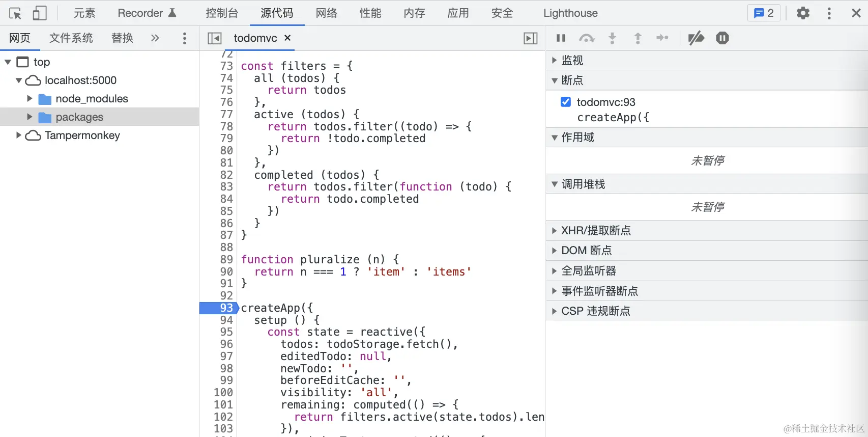The height and width of the screenshot is (437, 868).
Task: Expand the Tampermonkey tree node
Action: (x=19, y=135)
